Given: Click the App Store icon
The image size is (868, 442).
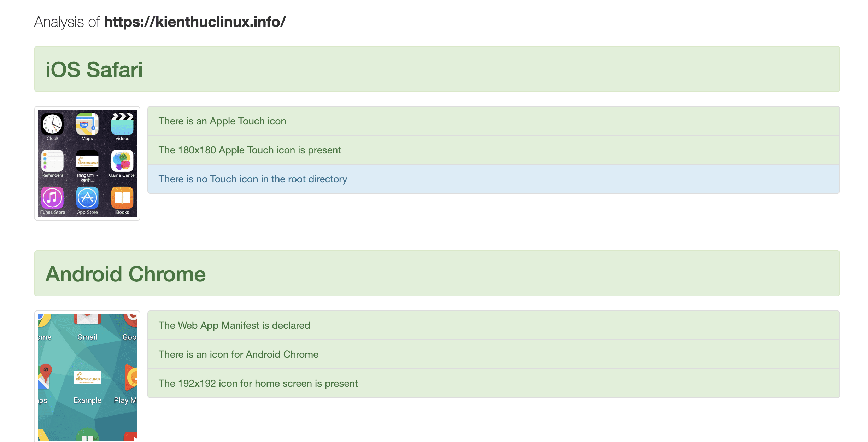Looking at the screenshot, I should coord(87,198).
